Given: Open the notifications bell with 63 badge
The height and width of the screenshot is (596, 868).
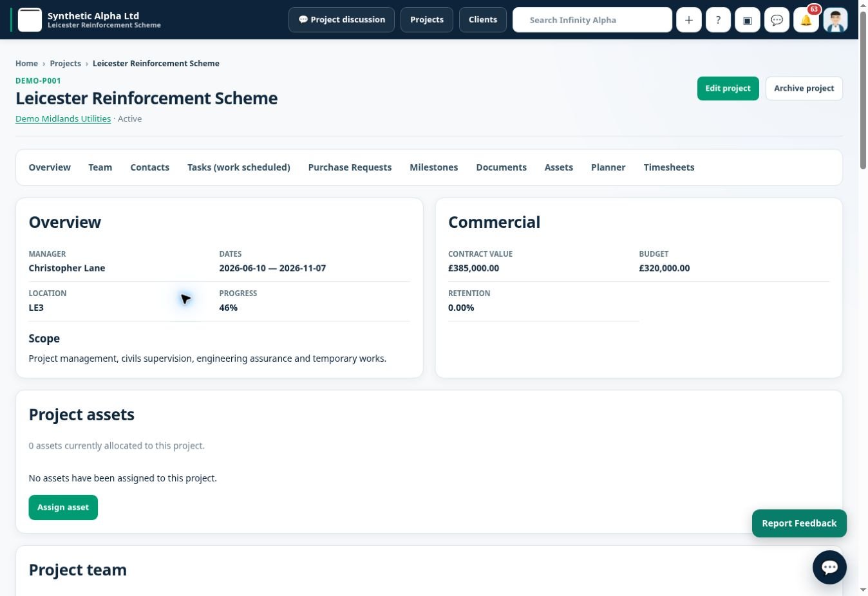Looking at the screenshot, I should (806, 20).
